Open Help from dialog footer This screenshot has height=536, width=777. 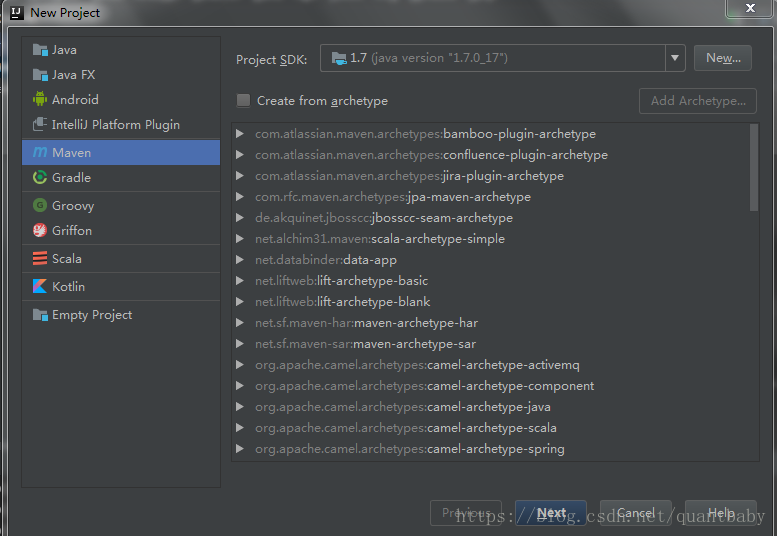pos(721,513)
